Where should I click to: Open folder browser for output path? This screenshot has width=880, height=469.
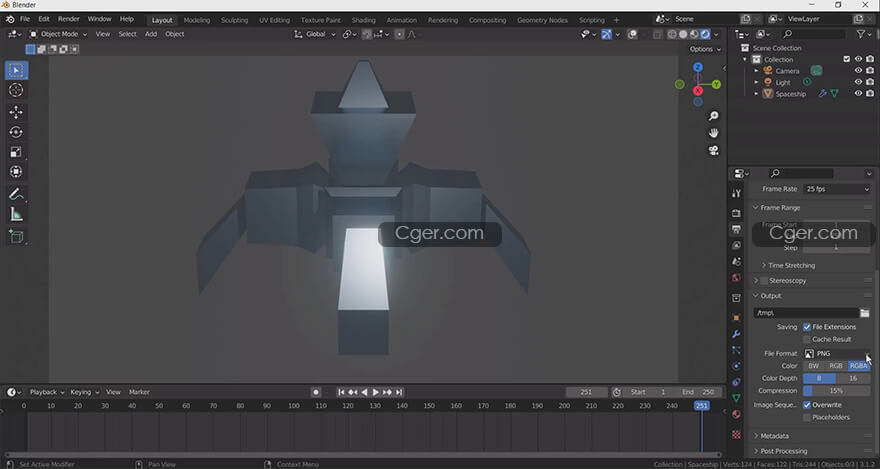(x=864, y=313)
